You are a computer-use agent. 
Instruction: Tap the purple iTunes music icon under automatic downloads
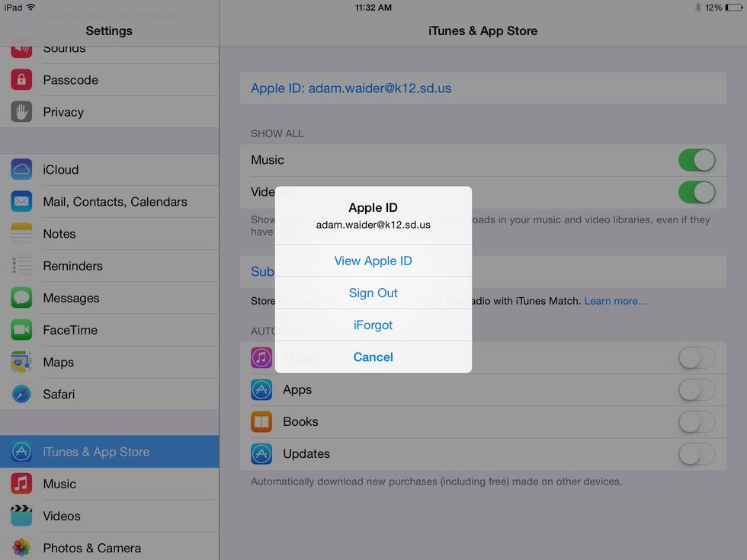point(261,357)
